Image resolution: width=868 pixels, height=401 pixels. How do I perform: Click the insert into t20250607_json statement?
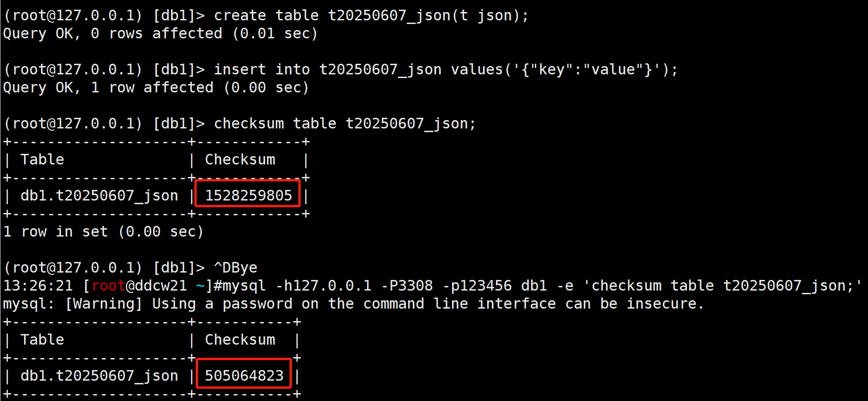446,70
